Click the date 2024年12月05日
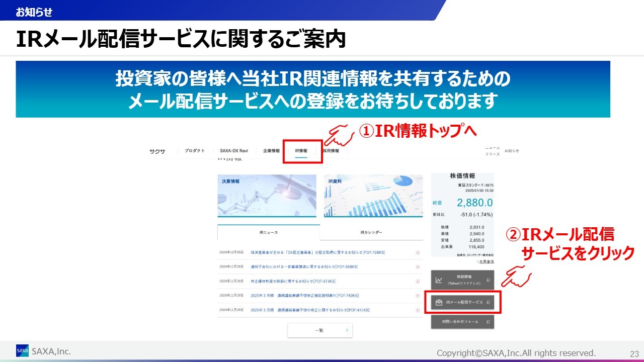644x362 pixels. tap(231, 252)
